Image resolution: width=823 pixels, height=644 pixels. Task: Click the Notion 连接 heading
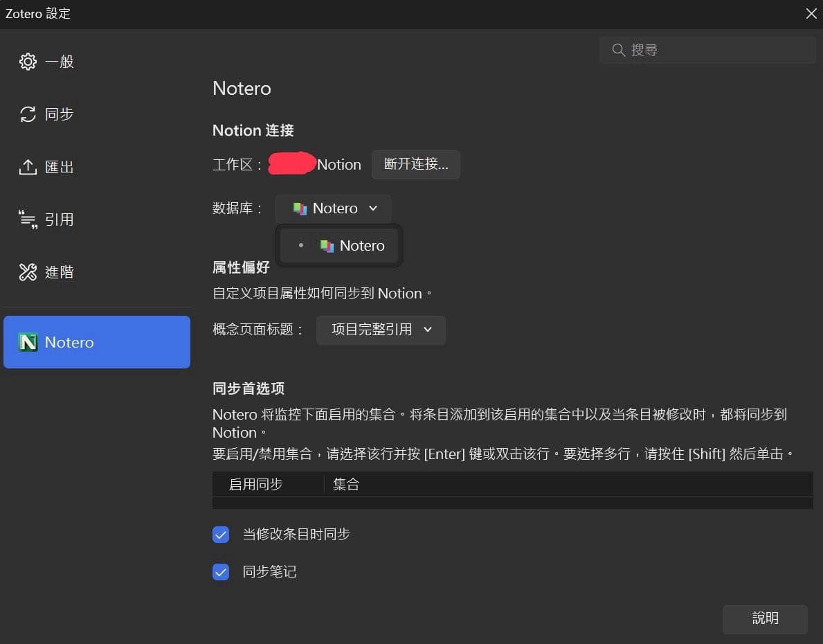coord(253,130)
